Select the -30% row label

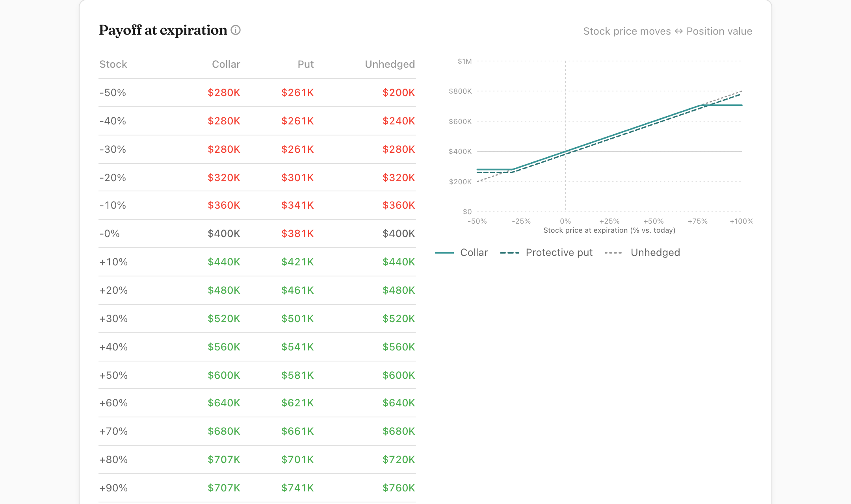(x=113, y=149)
